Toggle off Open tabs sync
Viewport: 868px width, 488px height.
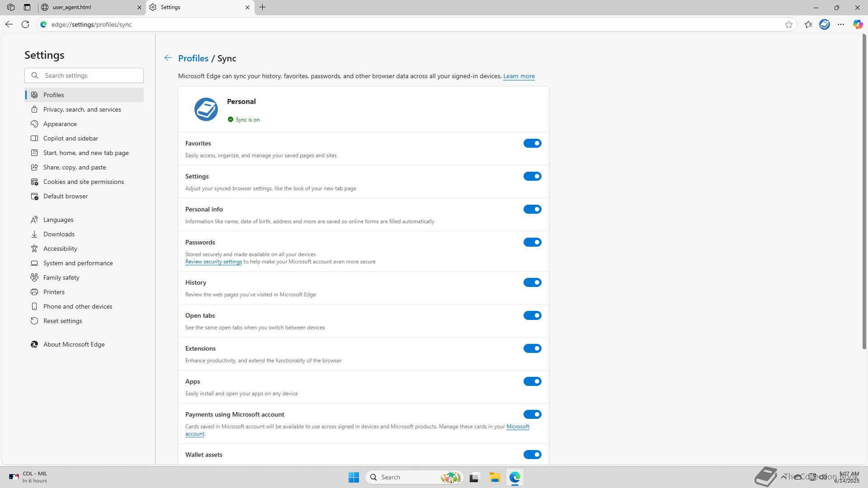[532, 315]
